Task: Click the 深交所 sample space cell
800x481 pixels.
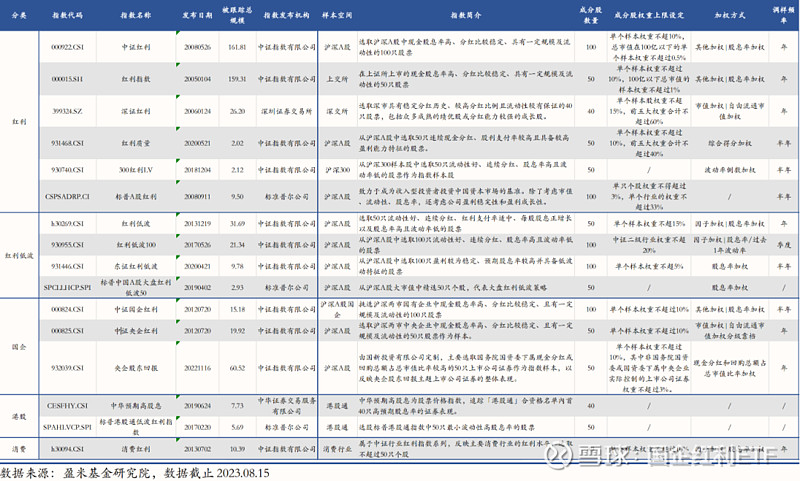Action: tap(337, 111)
